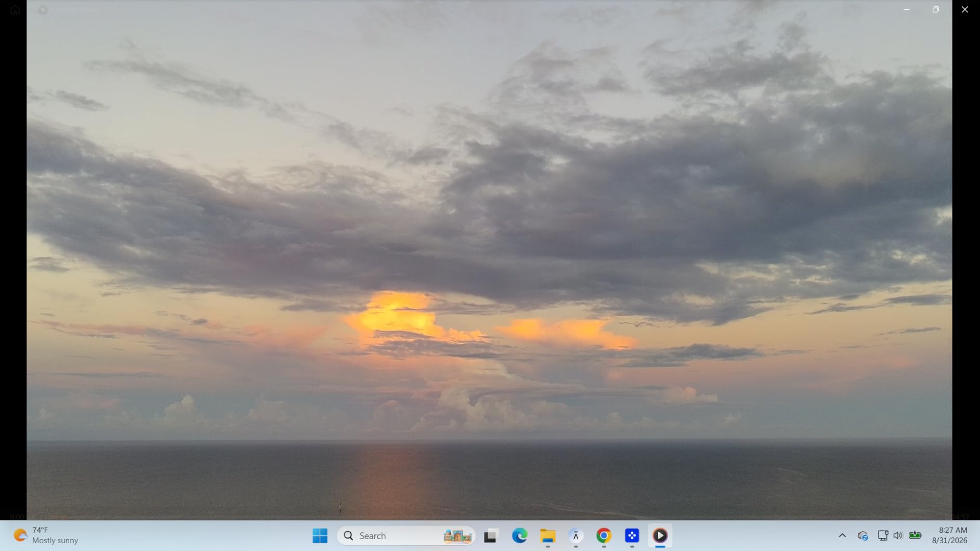Screen dimensions: 980x551
Task: Go to Media Player home
Action: click(15, 10)
